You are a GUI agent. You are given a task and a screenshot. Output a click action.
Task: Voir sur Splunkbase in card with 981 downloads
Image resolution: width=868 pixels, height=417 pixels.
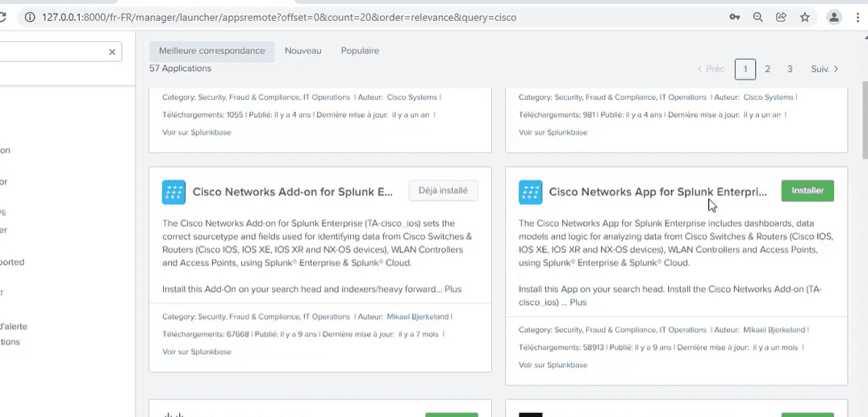(x=553, y=132)
